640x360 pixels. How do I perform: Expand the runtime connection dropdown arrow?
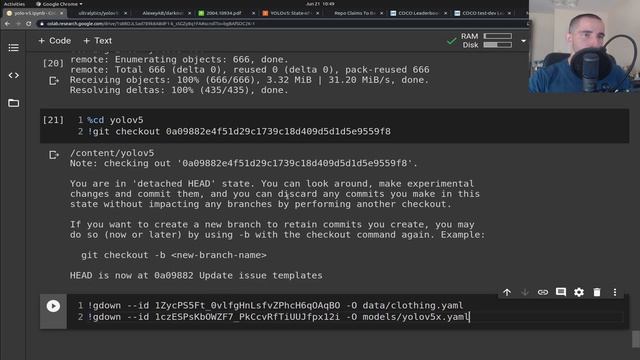[x=523, y=41]
